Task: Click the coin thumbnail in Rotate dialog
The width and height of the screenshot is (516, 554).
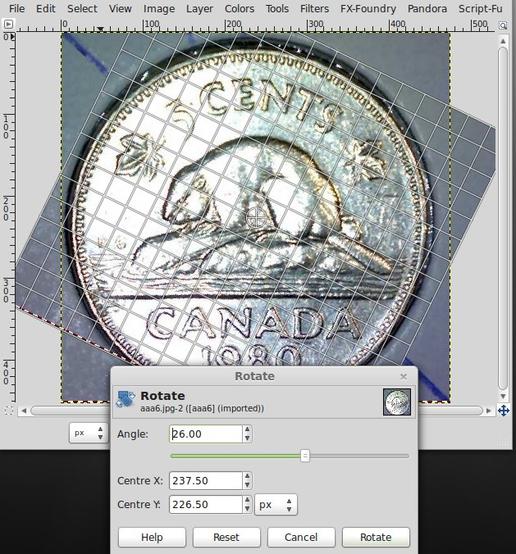Action: pyautogui.click(x=397, y=402)
